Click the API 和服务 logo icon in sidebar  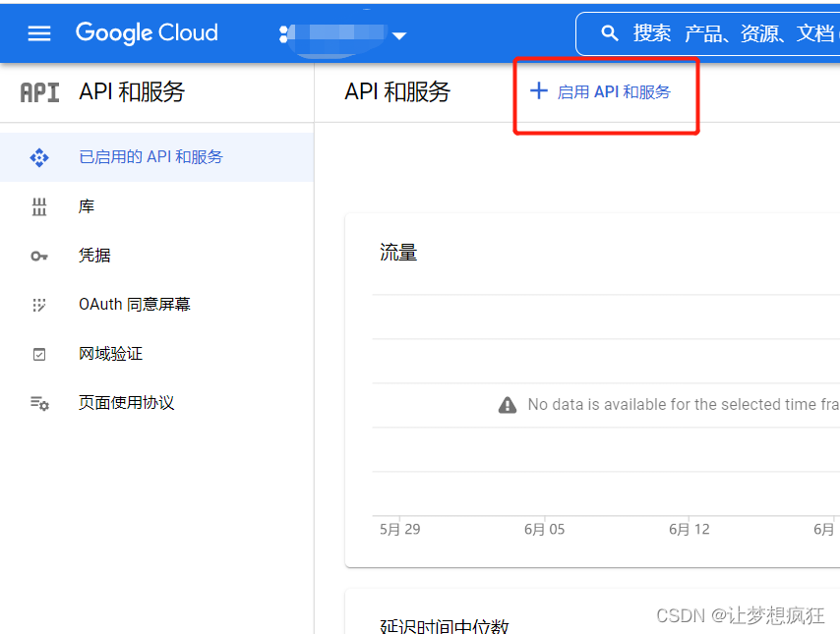38,91
